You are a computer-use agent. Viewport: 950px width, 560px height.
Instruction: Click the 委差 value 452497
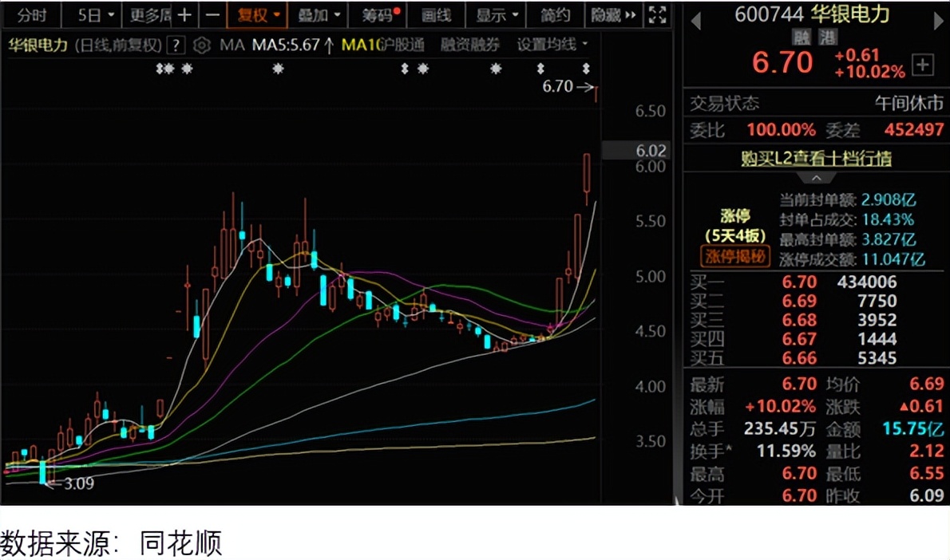pyautogui.click(x=913, y=129)
